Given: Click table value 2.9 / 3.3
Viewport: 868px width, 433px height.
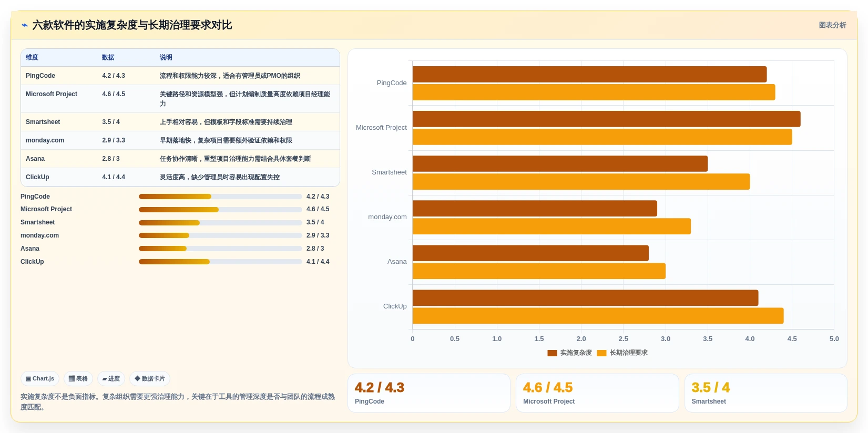Looking at the screenshot, I should coord(114,140).
